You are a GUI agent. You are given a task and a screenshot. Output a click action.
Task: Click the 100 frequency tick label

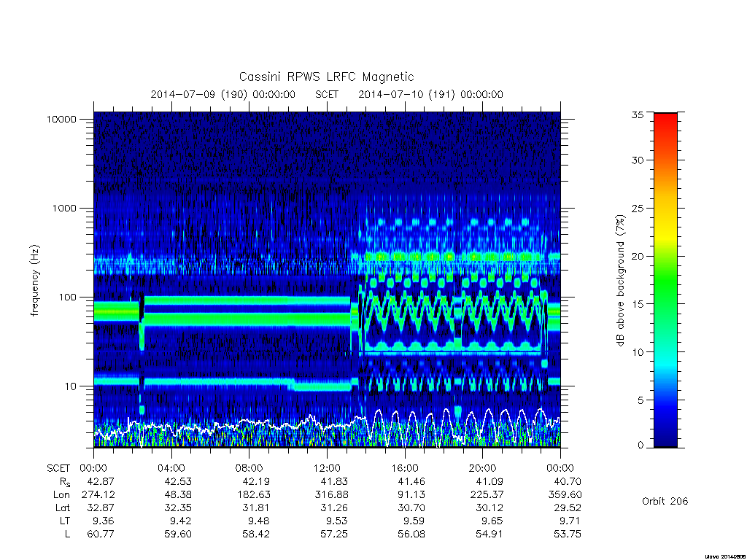click(x=67, y=297)
